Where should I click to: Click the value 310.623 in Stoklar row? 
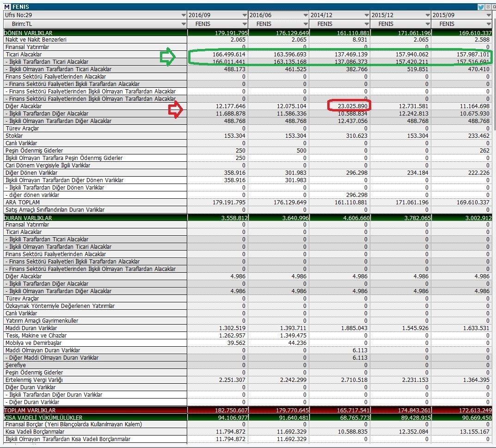[356, 136]
